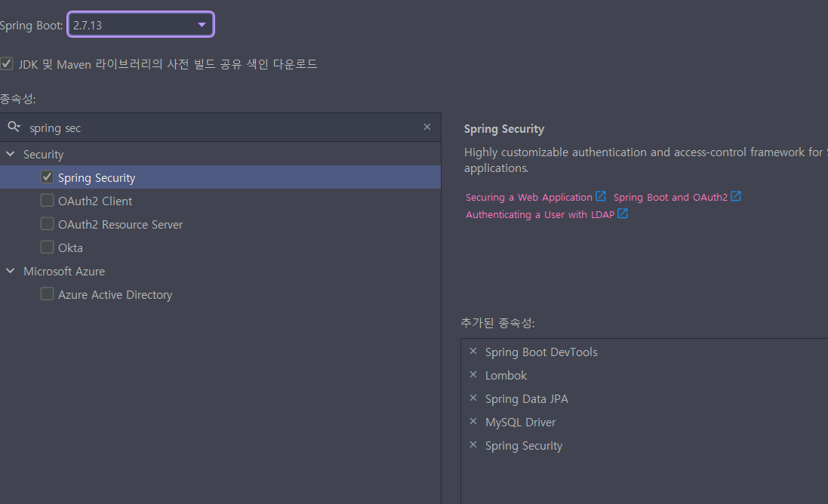Select the Okta tree row label

coord(70,247)
